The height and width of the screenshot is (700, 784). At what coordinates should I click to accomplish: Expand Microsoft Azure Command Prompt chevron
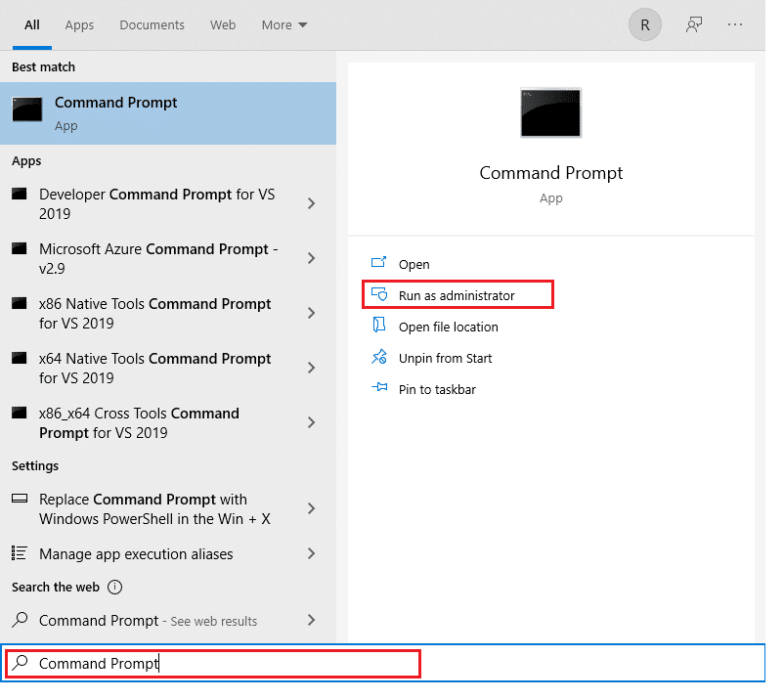[311, 258]
